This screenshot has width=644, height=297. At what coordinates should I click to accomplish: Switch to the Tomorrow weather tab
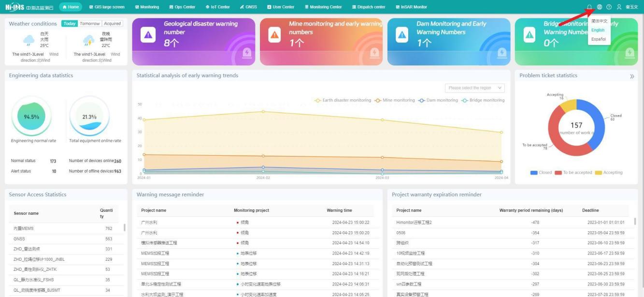coord(90,24)
